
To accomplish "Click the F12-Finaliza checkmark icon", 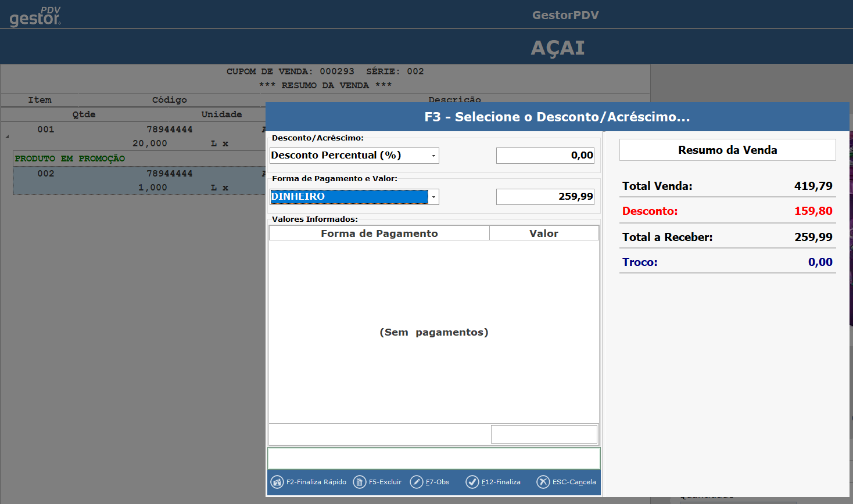I will tap(472, 482).
